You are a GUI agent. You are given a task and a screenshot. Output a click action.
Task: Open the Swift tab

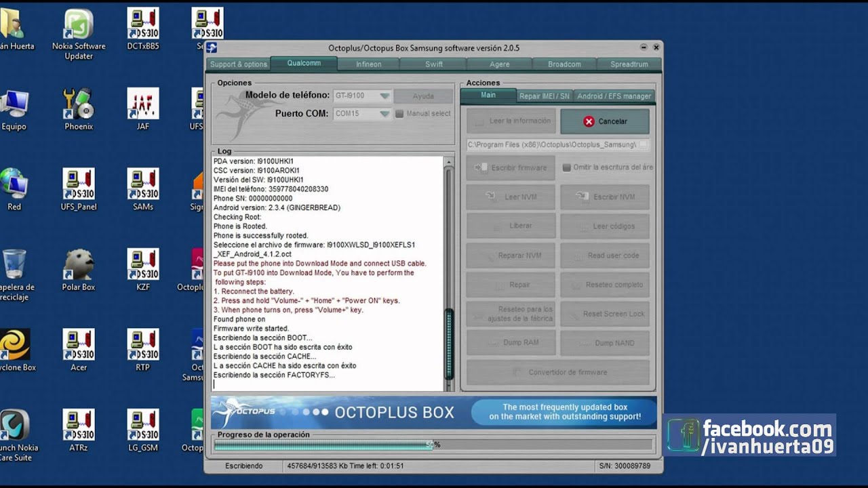(434, 64)
